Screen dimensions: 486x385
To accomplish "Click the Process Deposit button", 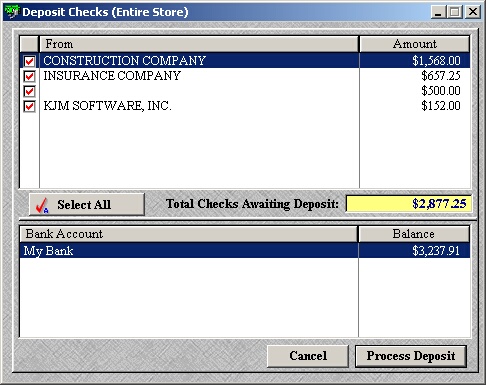I will tap(411, 356).
